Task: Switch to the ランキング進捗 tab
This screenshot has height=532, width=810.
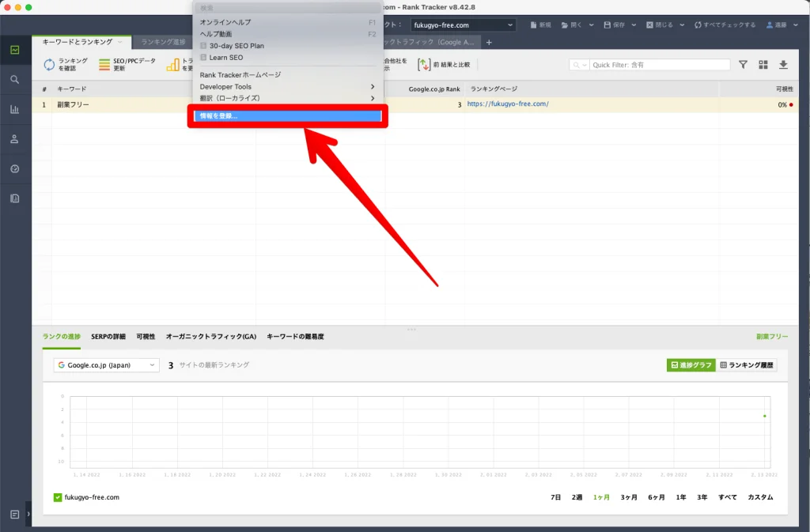Action: [163, 42]
